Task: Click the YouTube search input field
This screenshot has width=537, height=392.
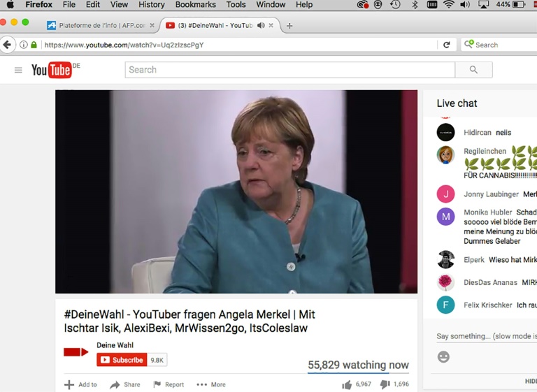Action: pos(289,70)
